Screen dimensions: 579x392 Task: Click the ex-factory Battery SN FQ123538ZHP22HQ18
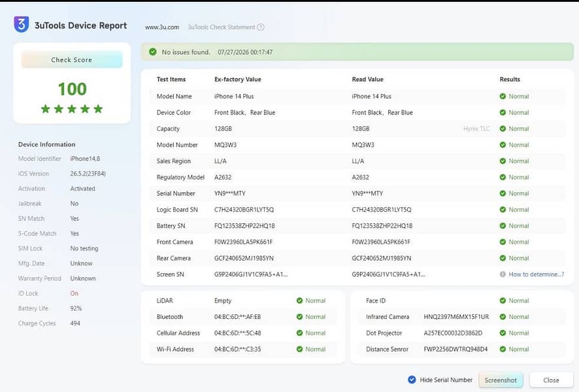244,226
